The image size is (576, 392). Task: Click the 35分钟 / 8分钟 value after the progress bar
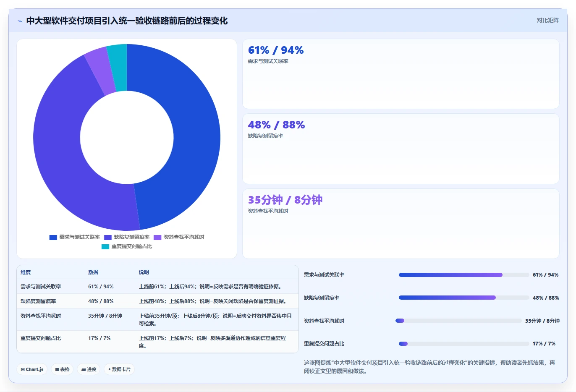(542, 321)
